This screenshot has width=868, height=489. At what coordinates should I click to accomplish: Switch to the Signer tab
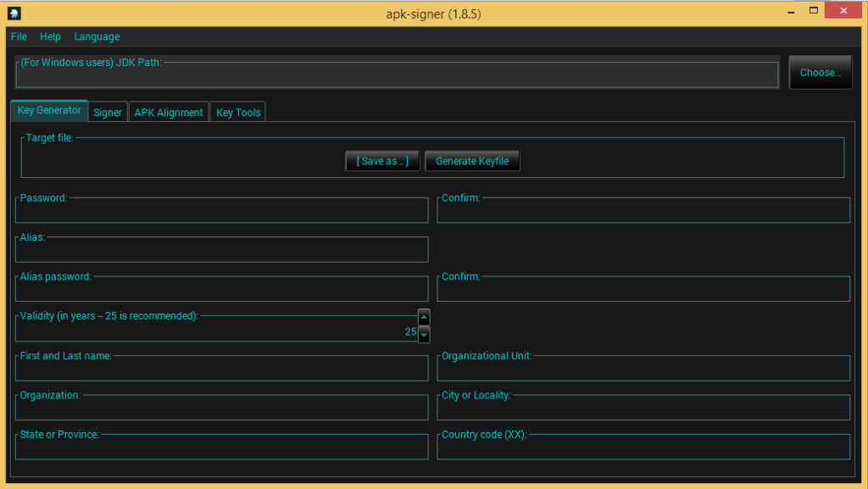tap(108, 112)
